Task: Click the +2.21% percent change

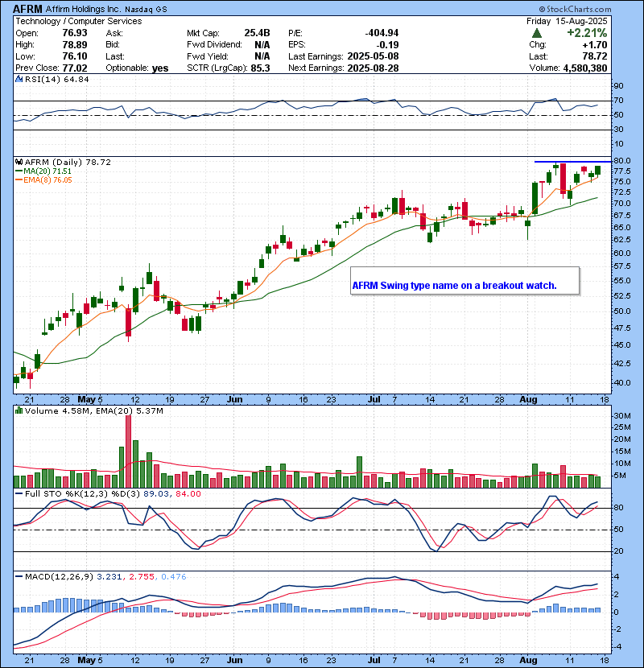Action: coord(587,33)
